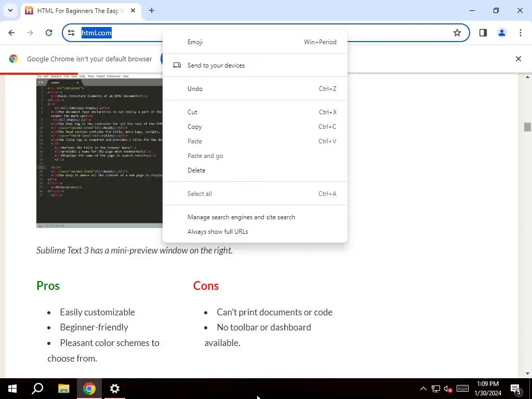Click 'No toolbar or dashboard' bullet text
The height and width of the screenshot is (399, 532).
pyautogui.click(x=263, y=327)
